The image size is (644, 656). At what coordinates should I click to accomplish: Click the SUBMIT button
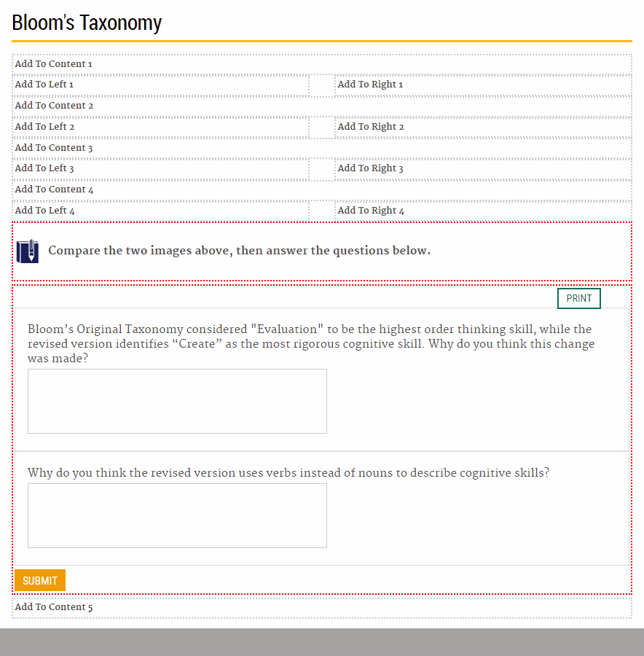tap(40, 580)
